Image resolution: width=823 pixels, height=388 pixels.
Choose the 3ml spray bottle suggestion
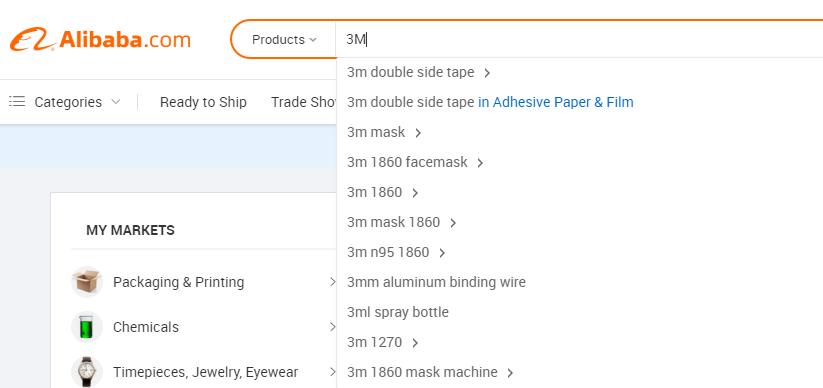pos(398,312)
